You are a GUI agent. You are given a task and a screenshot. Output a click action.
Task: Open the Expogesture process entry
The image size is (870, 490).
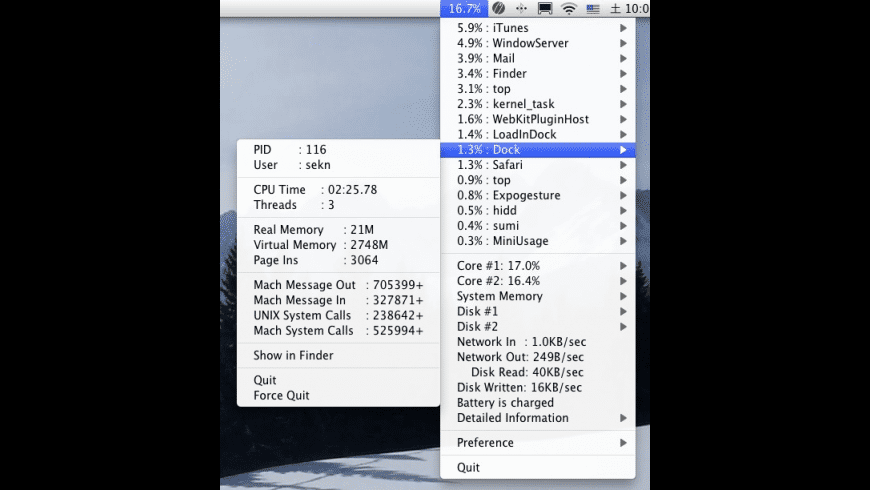(x=538, y=195)
